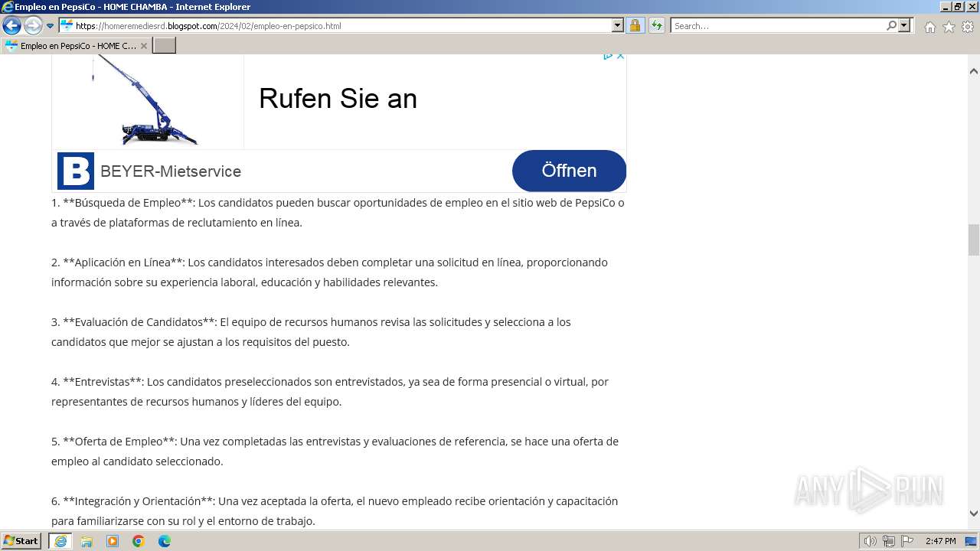Refresh the page with the reload icon

coord(657,25)
